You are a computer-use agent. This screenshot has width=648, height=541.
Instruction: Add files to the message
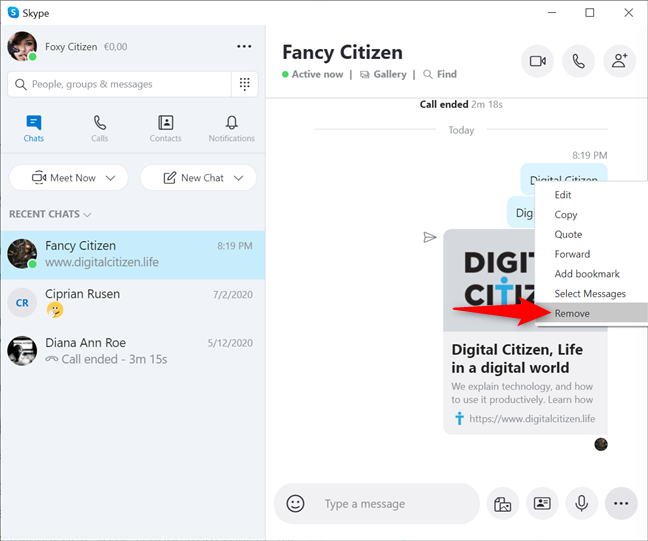[x=503, y=503]
